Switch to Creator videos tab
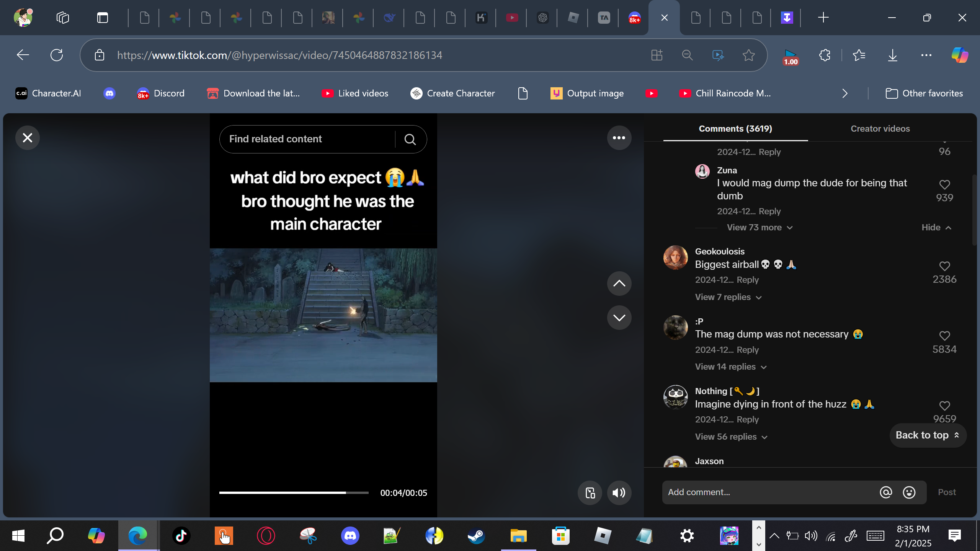Viewport: 980px width, 551px height. click(880, 129)
